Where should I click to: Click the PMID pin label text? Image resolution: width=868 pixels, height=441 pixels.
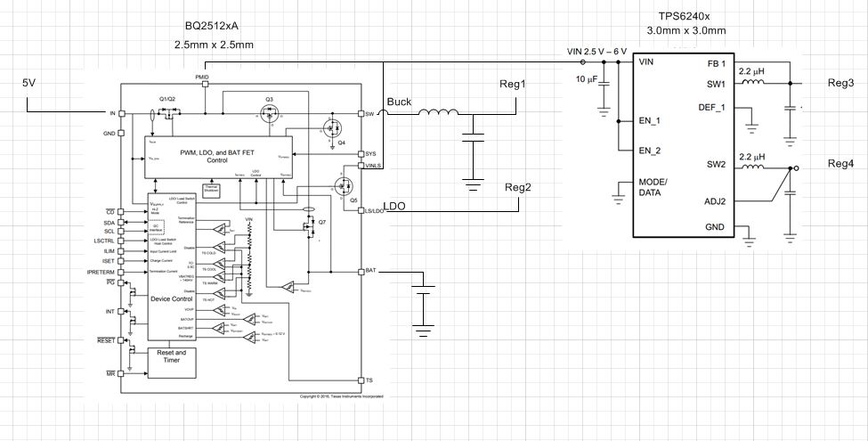click(x=202, y=77)
